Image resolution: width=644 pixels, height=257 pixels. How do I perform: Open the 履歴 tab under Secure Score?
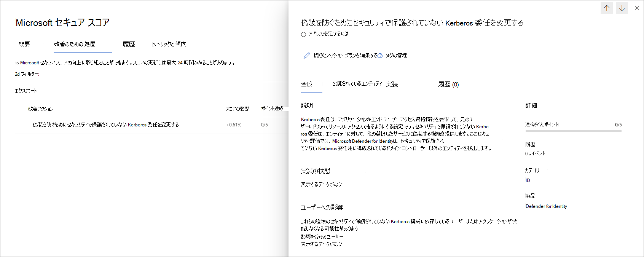pos(129,44)
